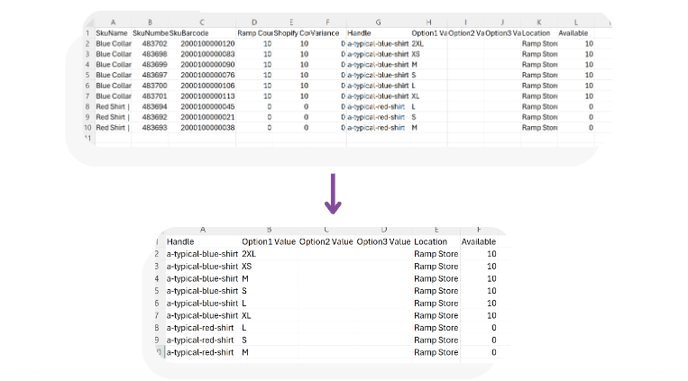688x381 pixels.
Task: Click the select-all corner of top sheet
Action: coord(88,22)
